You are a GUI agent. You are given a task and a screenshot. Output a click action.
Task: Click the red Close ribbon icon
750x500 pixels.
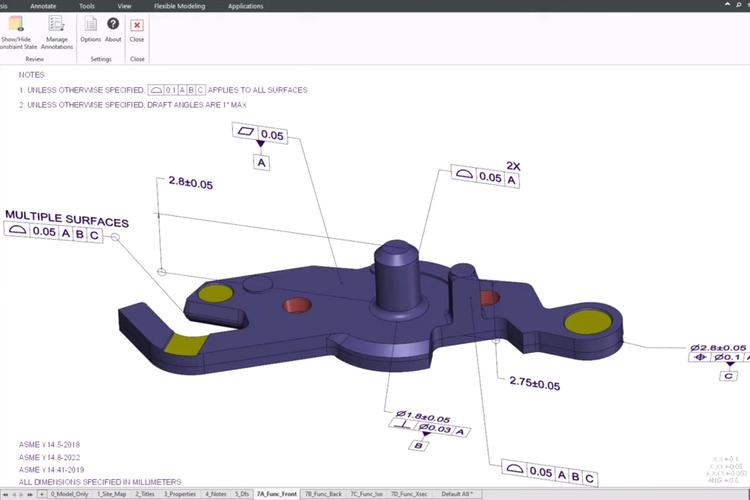[137, 25]
